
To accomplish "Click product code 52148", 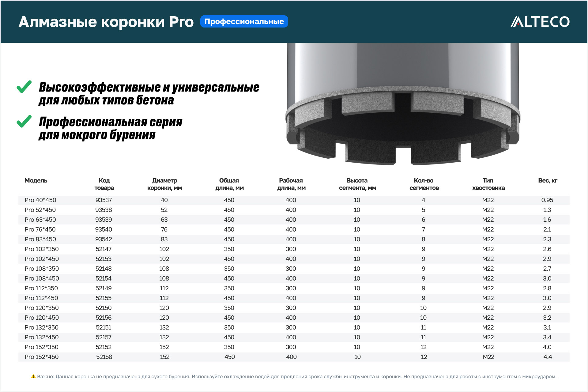I will 104,269.
